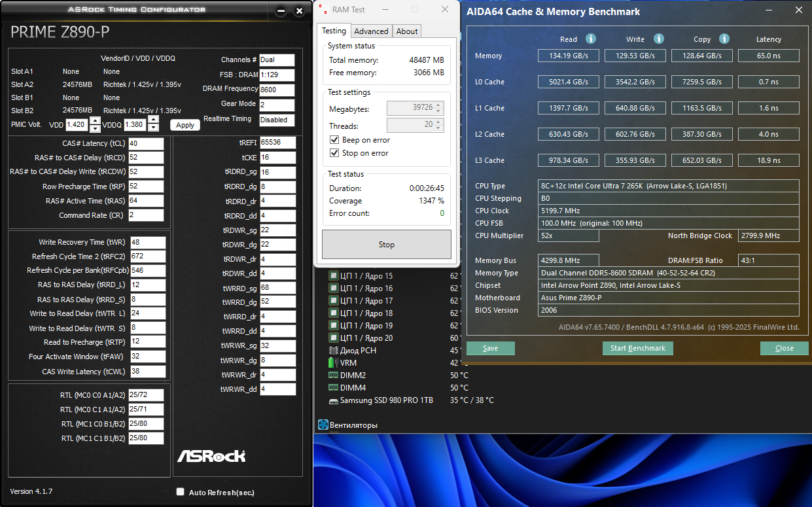The image size is (812, 507).
Task: Click the chip icon for ЦП 1 / Ядро 19
Action: pos(334,326)
